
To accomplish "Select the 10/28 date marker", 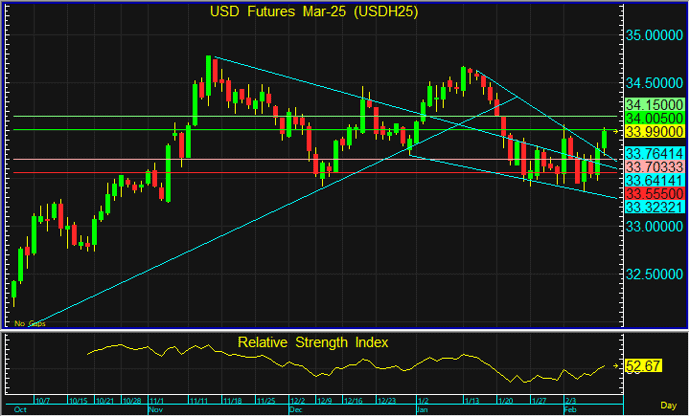I will (132, 401).
